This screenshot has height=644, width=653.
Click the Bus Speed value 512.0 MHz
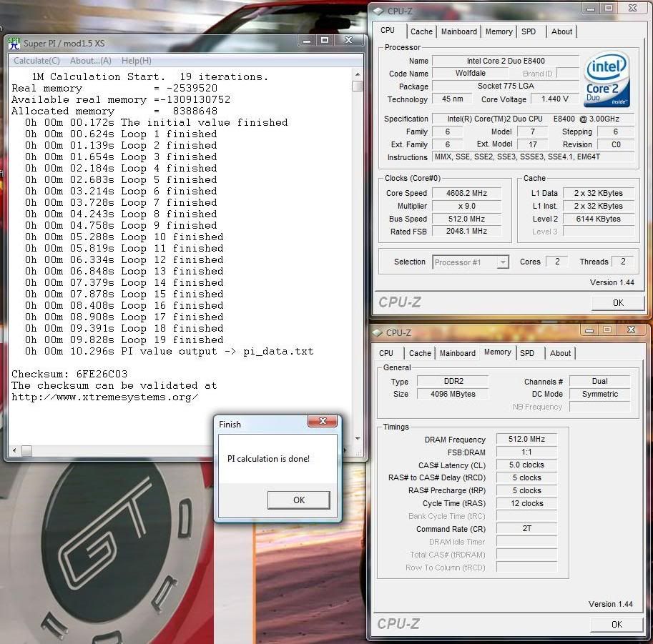(x=466, y=219)
